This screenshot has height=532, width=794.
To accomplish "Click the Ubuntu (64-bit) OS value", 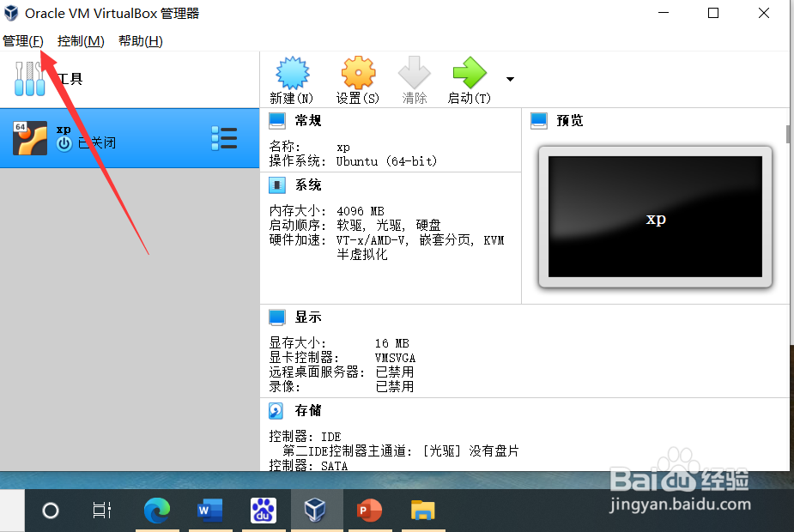I will pyautogui.click(x=386, y=161).
